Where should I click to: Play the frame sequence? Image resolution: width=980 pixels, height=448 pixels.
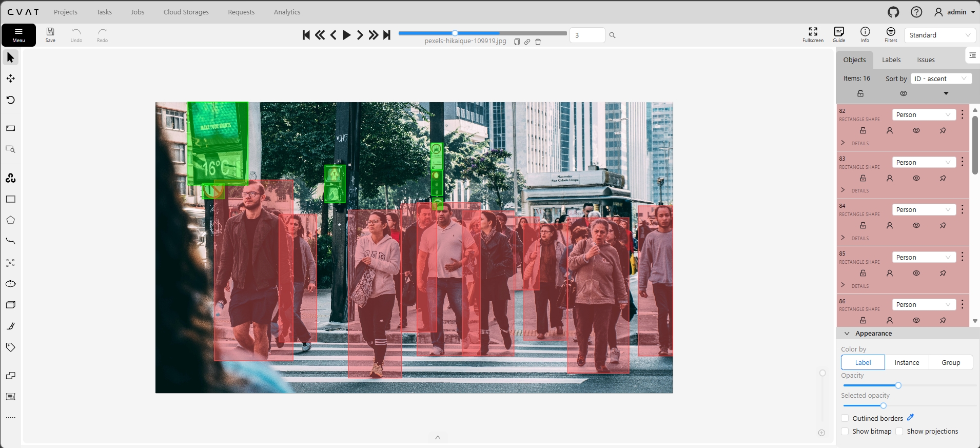[347, 35]
